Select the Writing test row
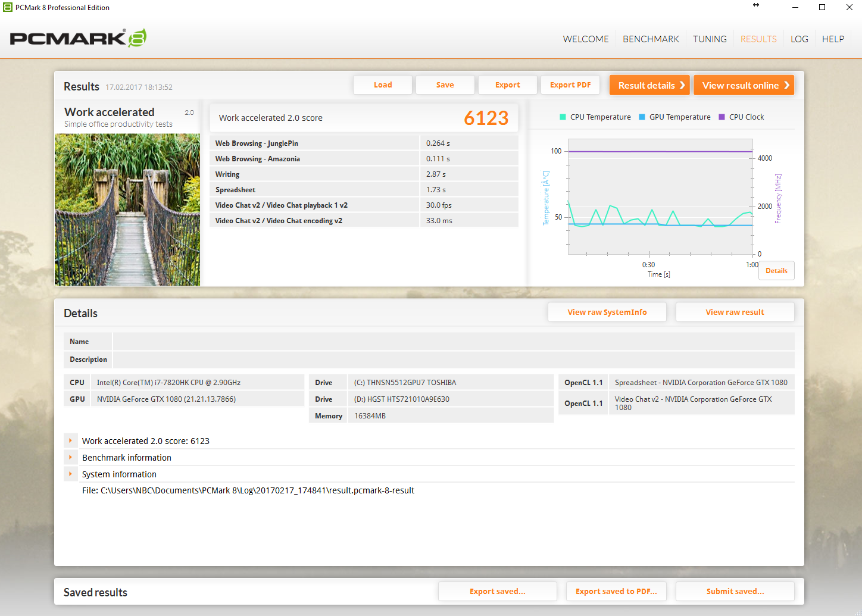 click(364, 174)
